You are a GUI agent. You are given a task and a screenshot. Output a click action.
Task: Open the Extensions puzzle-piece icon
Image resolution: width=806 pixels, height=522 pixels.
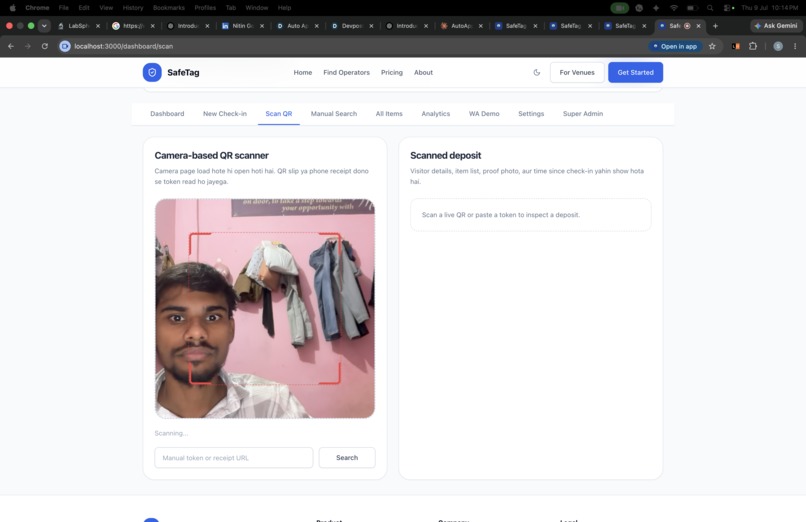point(753,46)
